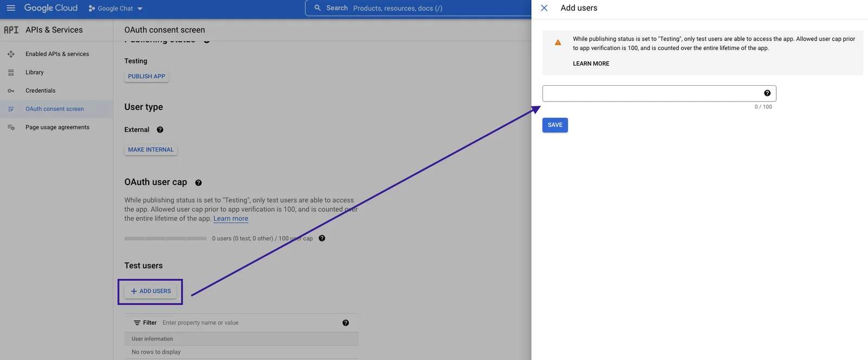Click the Credentials key icon

(x=11, y=91)
